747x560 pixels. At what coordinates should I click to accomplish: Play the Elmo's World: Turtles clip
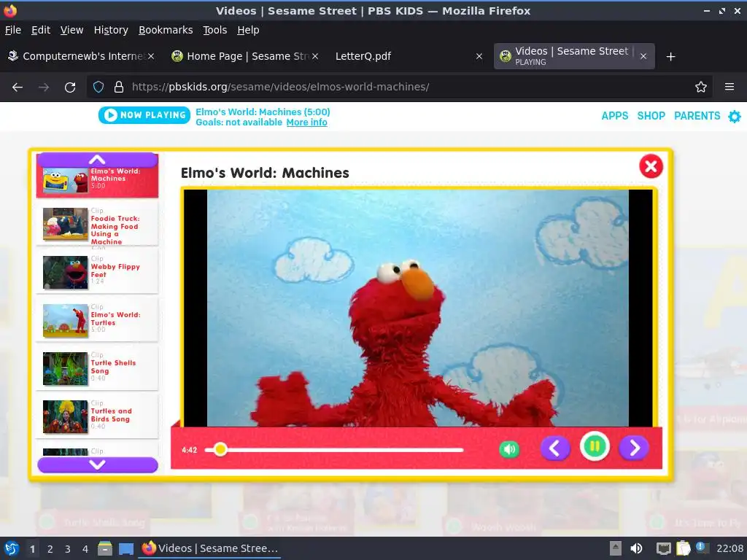97,321
